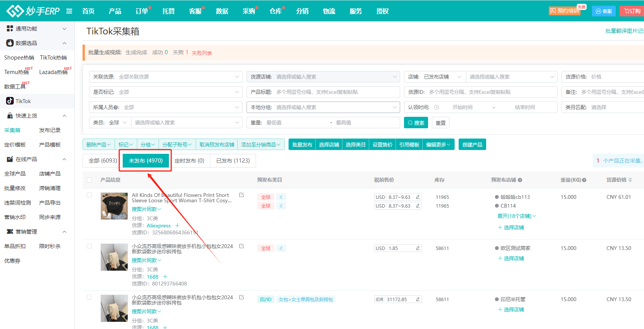Expand 展开(18个店铺) store list
The width and height of the screenshot is (644, 329).
coord(516,216)
